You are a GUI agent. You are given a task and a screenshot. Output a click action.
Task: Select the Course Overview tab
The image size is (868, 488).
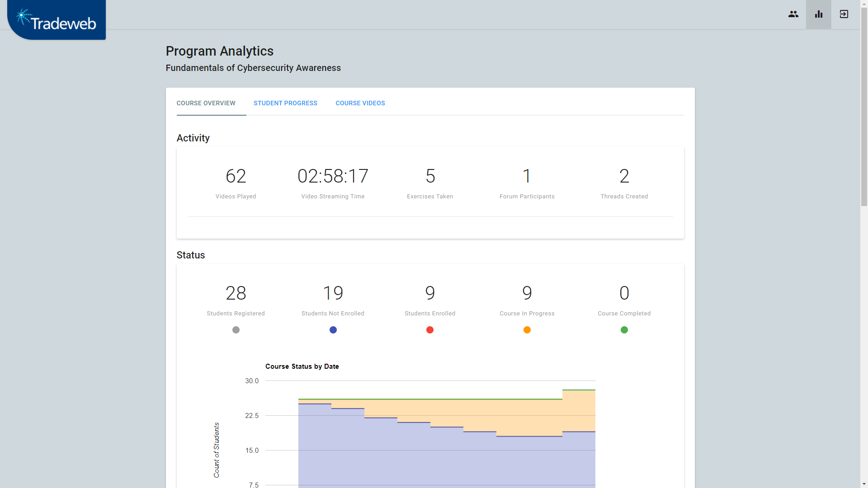206,103
